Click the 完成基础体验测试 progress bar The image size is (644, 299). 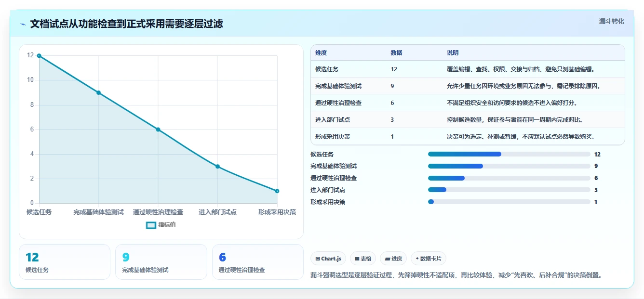[x=509, y=166]
